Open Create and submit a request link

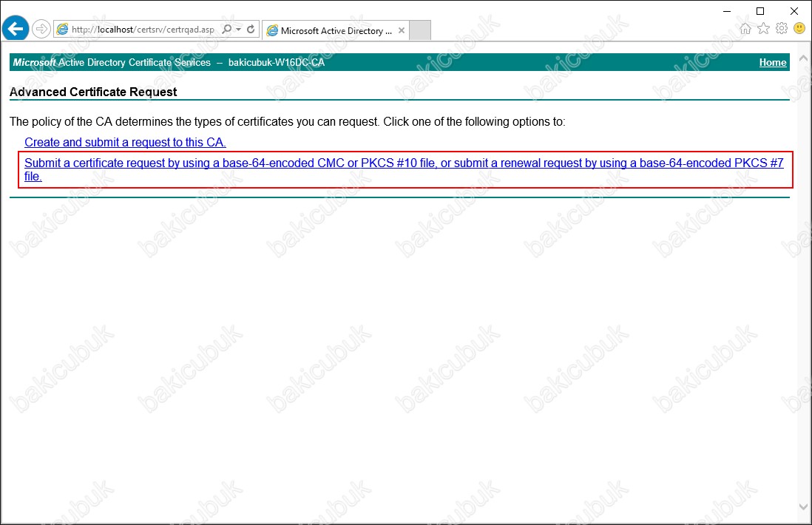tap(125, 143)
